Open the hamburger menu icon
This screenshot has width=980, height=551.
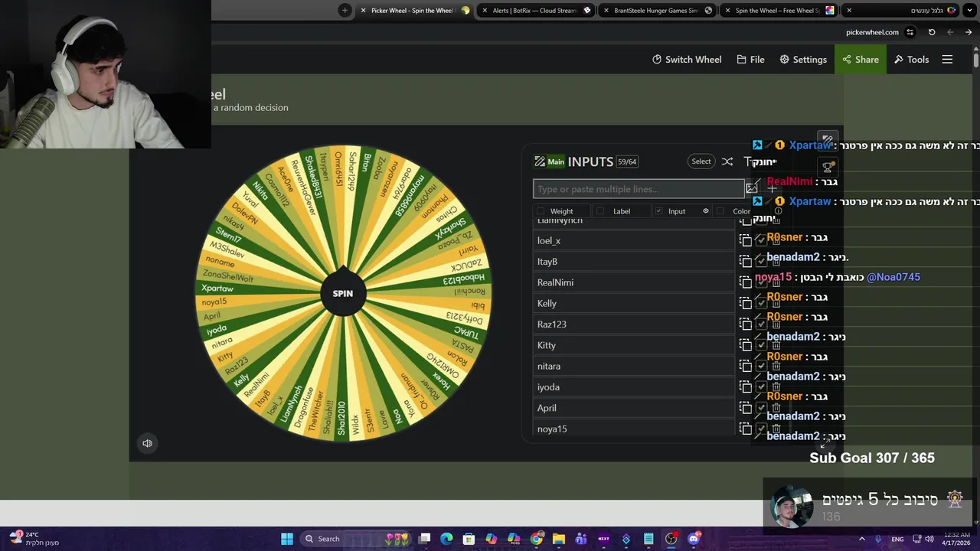tap(947, 60)
